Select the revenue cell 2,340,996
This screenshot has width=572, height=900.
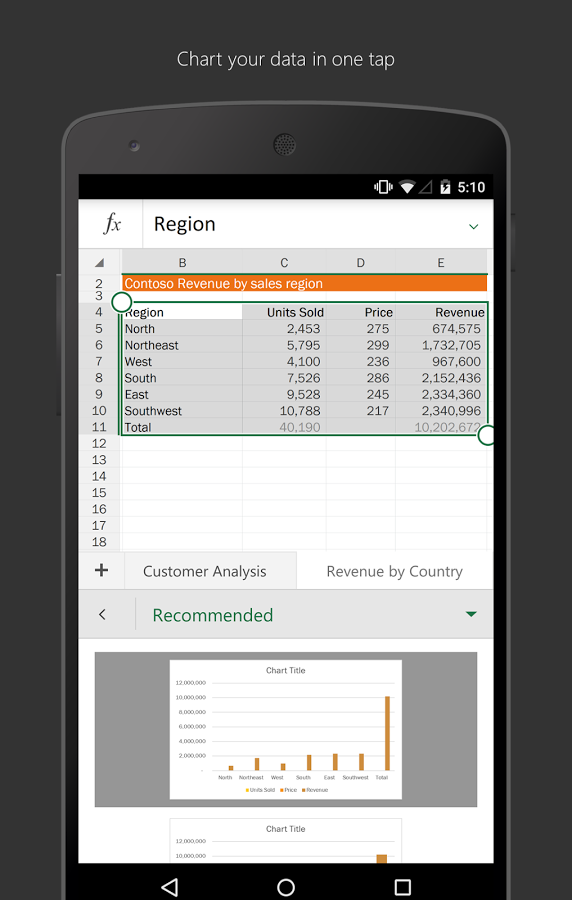441,411
